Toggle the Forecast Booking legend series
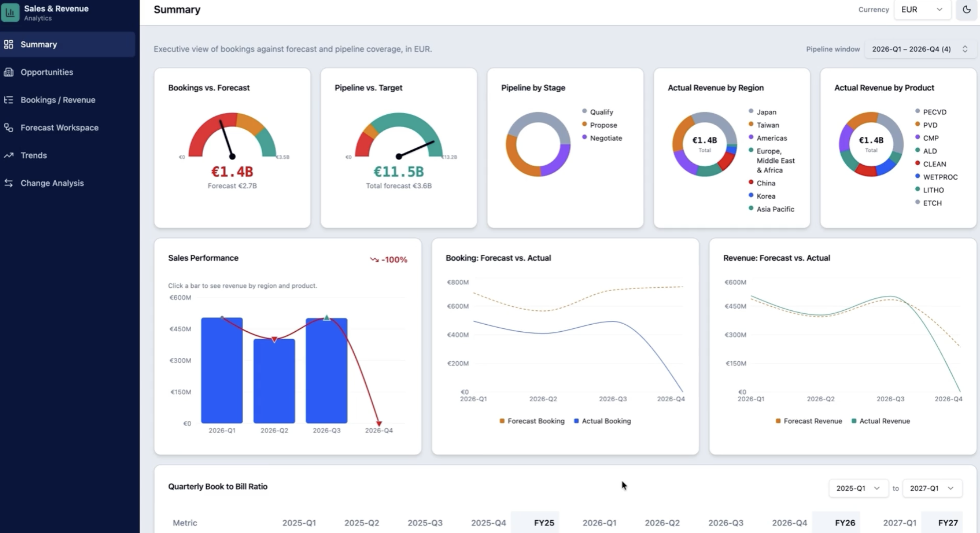This screenshot has height=533, width=980. tap(532, 421)
